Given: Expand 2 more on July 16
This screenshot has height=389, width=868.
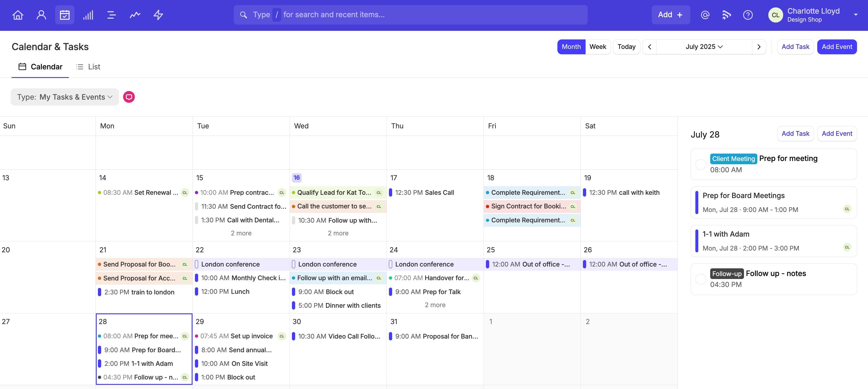Looking at the screenshot, I should tap(338, 233).
